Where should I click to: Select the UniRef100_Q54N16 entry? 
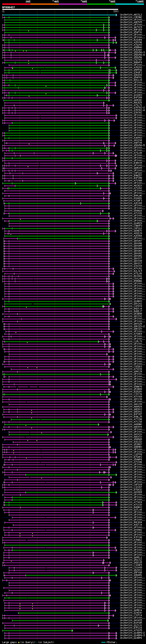pos(131,211)
